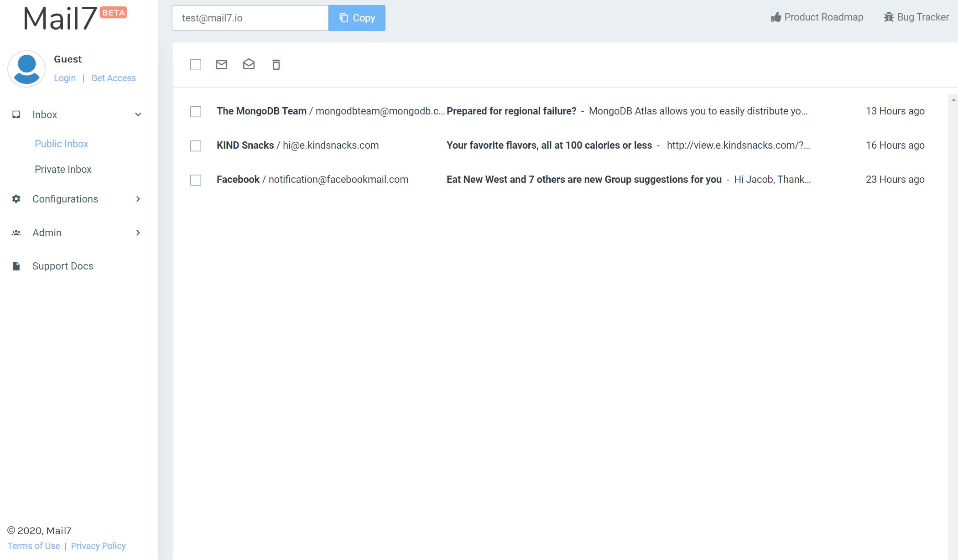Select the MongoDB Team email checkbox

(x=195, y=111)
